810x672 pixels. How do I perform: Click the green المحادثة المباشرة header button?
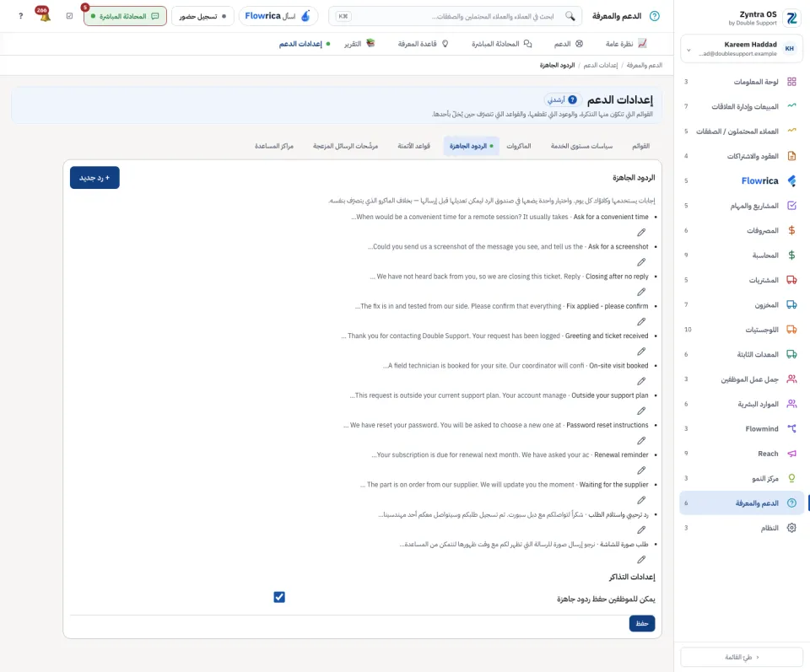coord(125,16)
